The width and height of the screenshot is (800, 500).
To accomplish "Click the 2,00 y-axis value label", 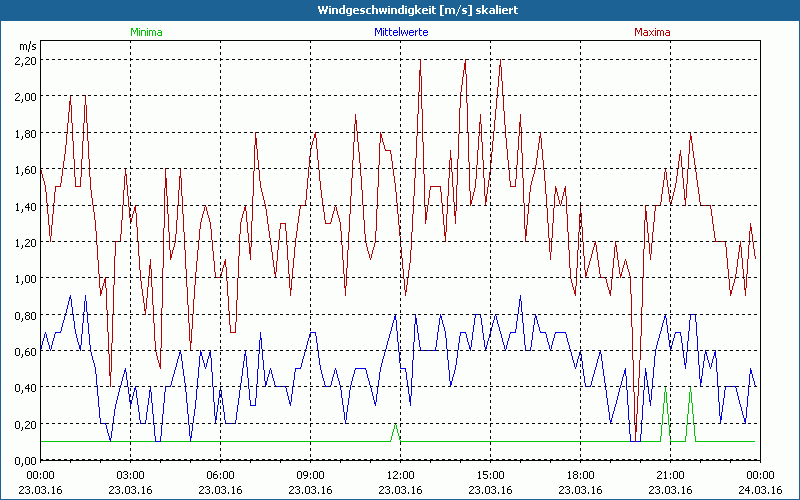I will 25,97.
